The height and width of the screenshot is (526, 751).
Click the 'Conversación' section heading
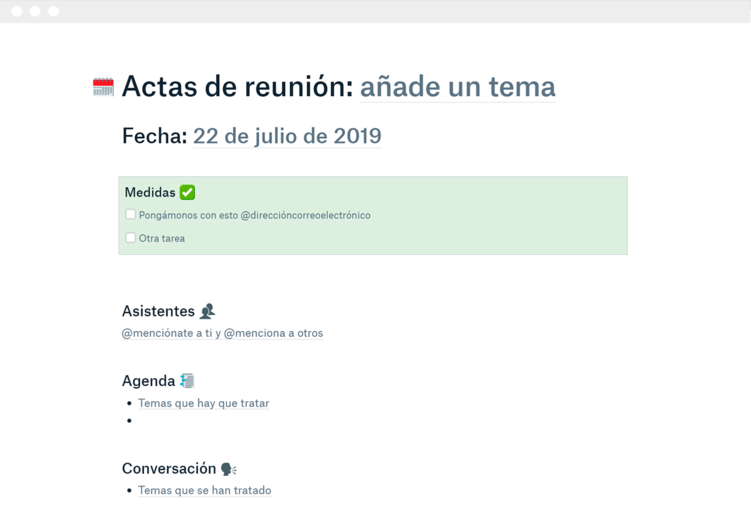[169, 469]
